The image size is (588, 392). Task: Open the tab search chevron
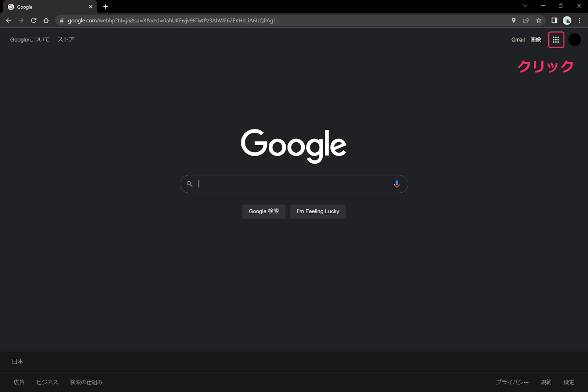click(x=525, y=6)
